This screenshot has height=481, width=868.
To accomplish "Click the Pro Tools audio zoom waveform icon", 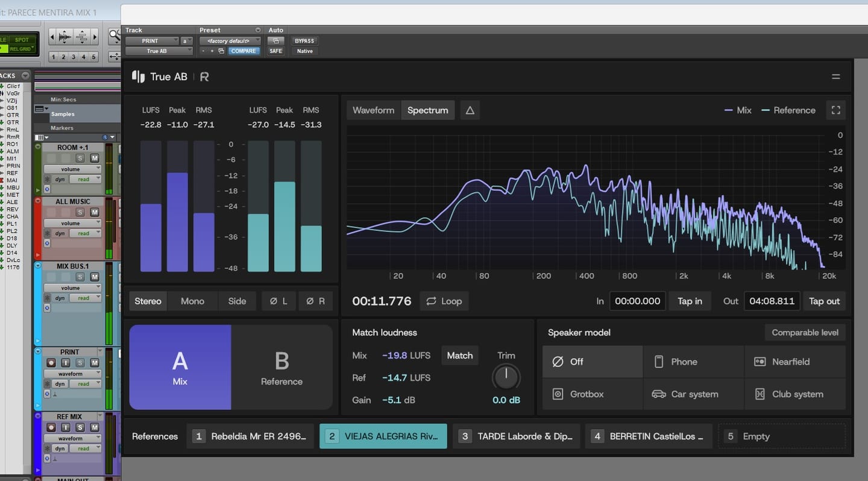I will click(64, 37).
